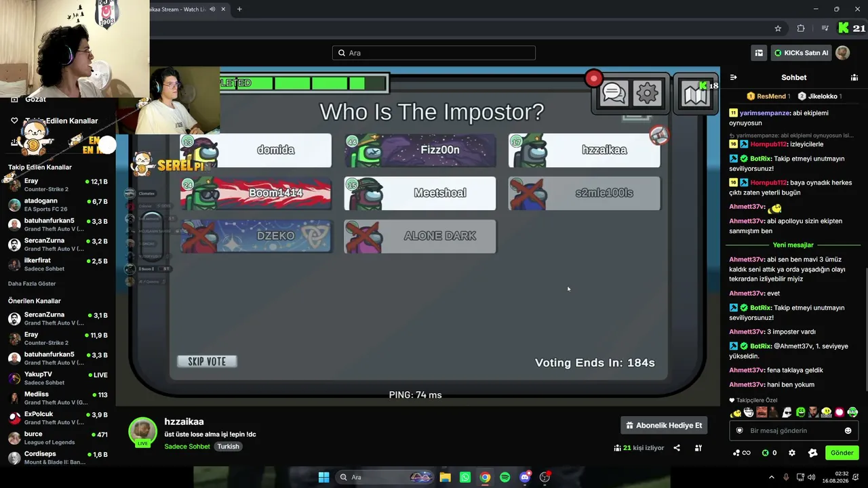Open the volume icon in system tray
The image size is (868, 488).
coord(812,477)
